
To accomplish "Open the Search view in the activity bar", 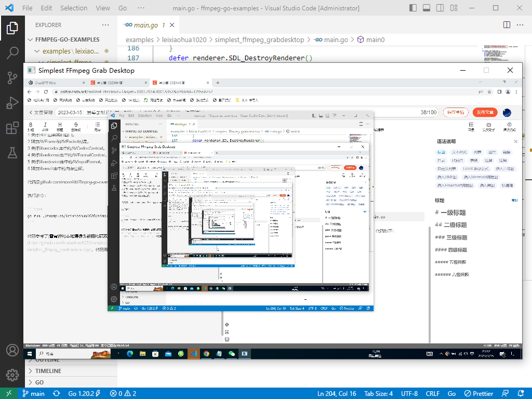I will pos(12,52).
